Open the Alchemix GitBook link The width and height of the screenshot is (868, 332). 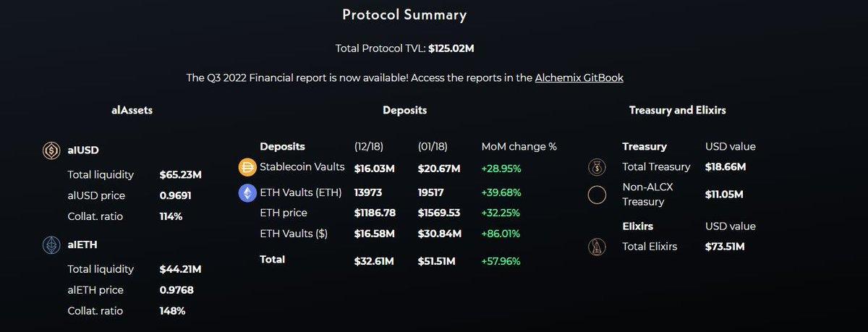pyautogui.click(x=579, y=77)
